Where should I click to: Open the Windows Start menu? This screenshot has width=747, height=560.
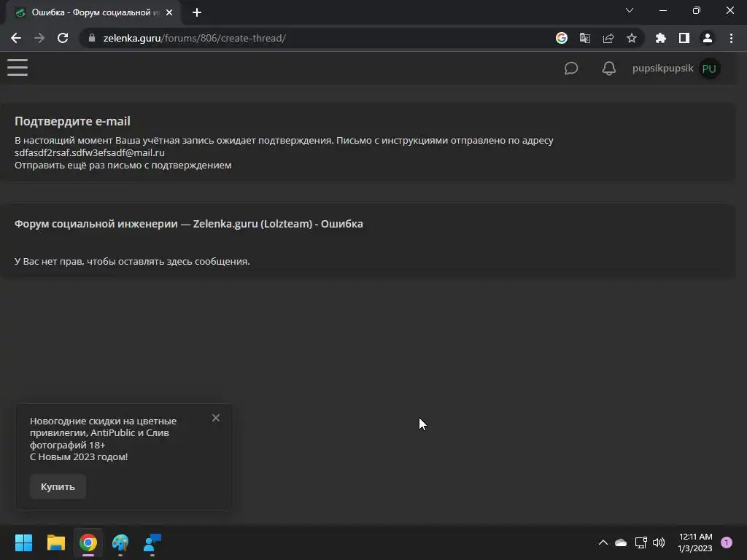(x=23, y=542)
